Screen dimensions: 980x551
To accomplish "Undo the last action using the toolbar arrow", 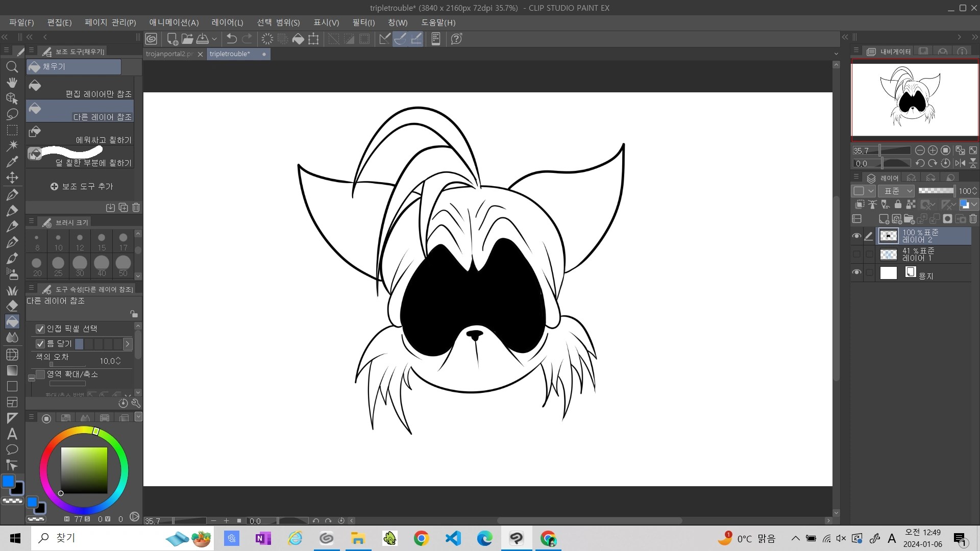I will tap(232, 38).
